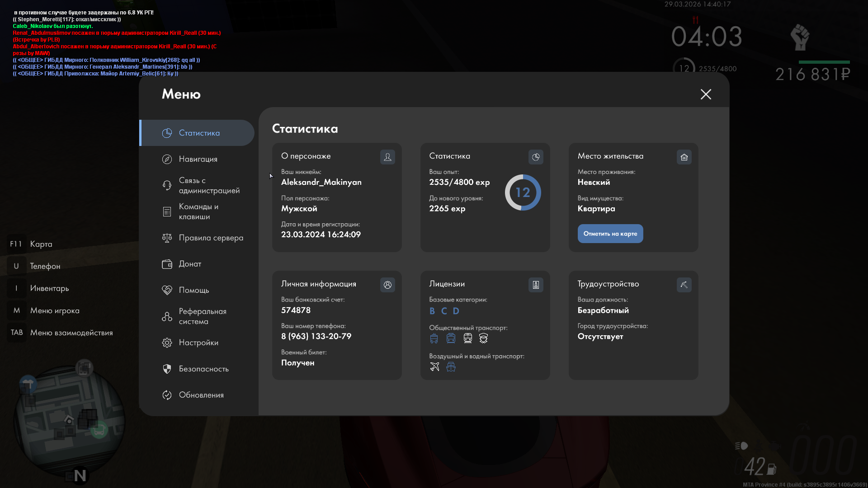This screenshot has width=868, height=488.
Task: Open Связь с администрацией section
Action: click(209, 185)
